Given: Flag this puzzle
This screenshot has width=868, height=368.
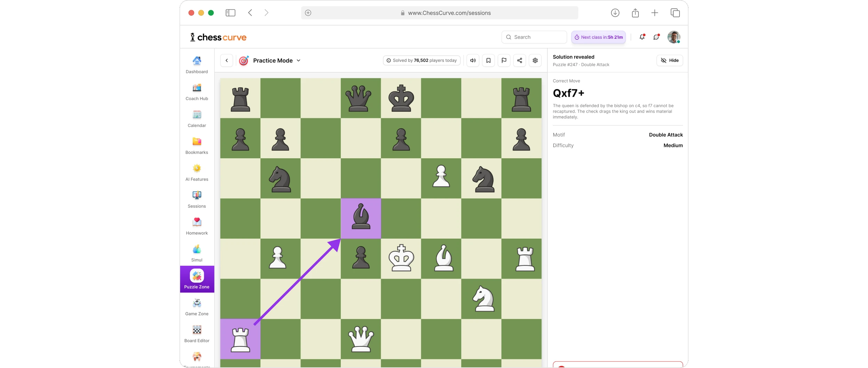Looking at the screenshot, I should [504, 61].
